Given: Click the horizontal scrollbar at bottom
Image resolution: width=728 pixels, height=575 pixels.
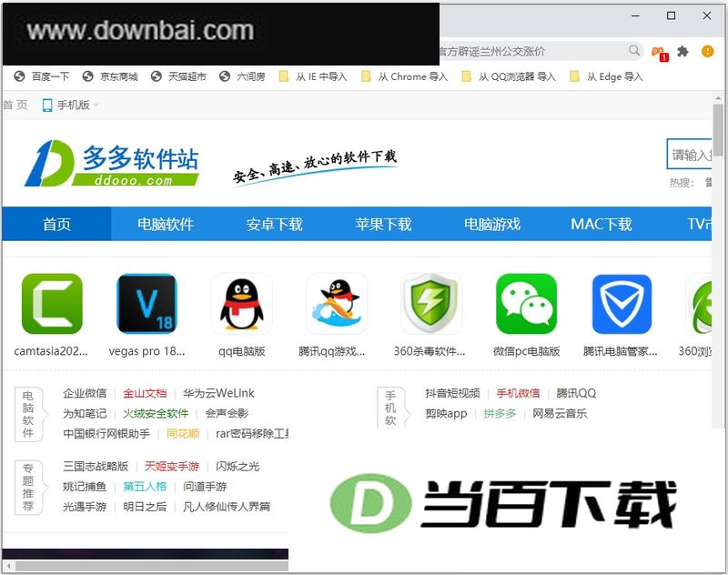Looking at the screenshot, I should coord(151,566).
